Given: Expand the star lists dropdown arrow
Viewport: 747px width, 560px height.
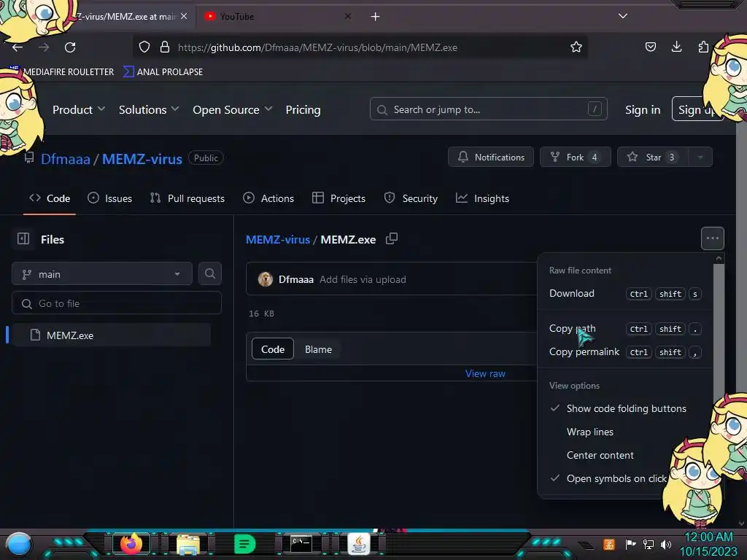Looking at the screenshot, I should click(700, 157).
